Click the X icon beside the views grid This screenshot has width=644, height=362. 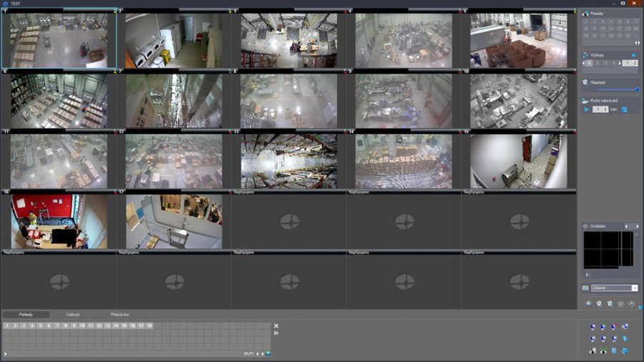click(x=276, y=326)
